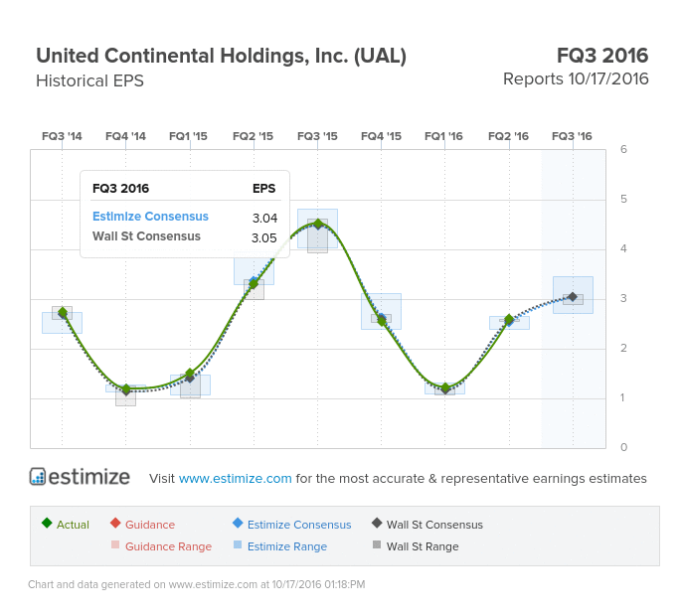Select the FQ2 '15 quarter label

click(x=253, y=136)
